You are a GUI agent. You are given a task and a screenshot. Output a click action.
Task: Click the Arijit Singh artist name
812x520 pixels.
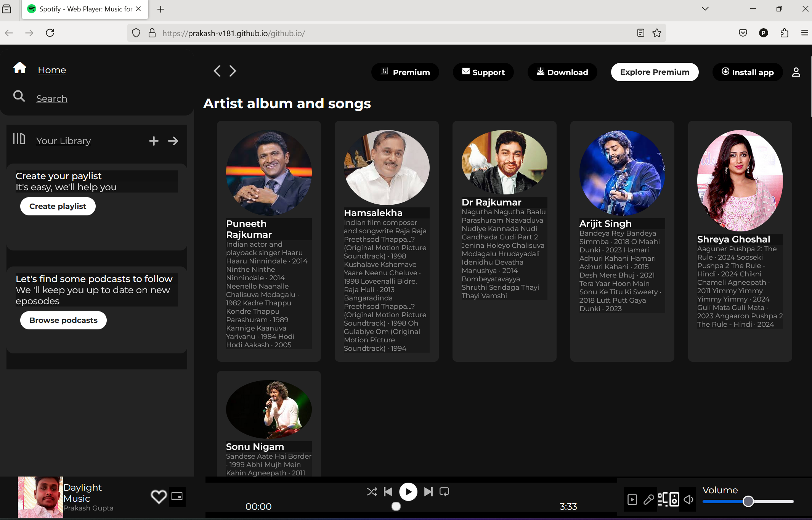point(605,224)
